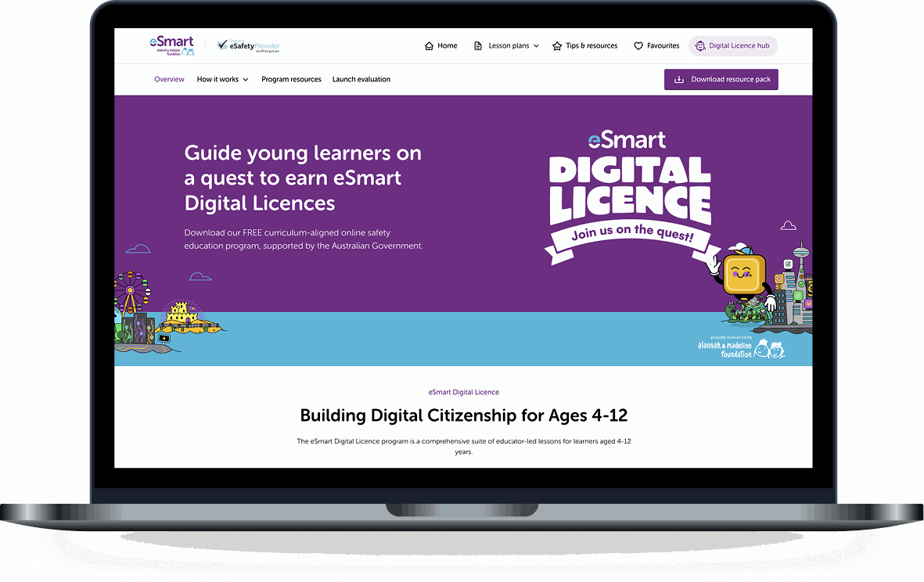
Task: Open the Launch evaluation tab
Action: click(x=361, y=80)
